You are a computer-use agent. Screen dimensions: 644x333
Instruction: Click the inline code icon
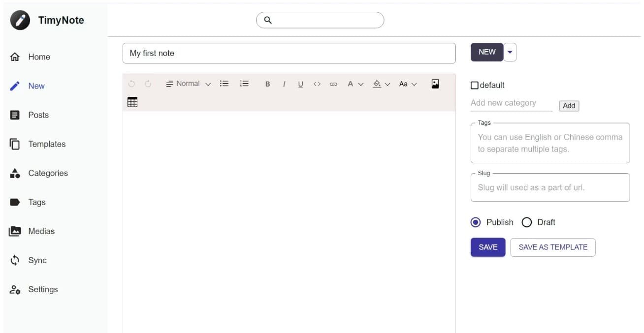pyautogui.click(x=317, y=84)
